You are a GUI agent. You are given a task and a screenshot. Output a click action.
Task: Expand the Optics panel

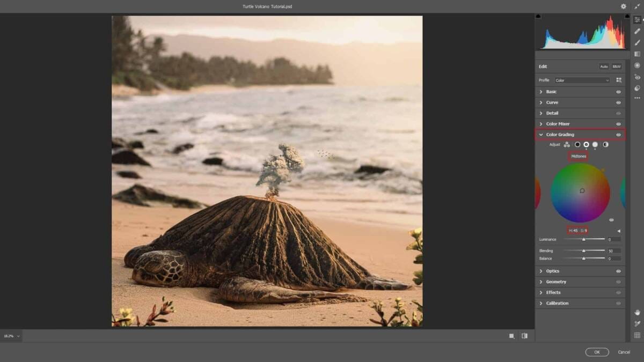(x=552, y=271)
